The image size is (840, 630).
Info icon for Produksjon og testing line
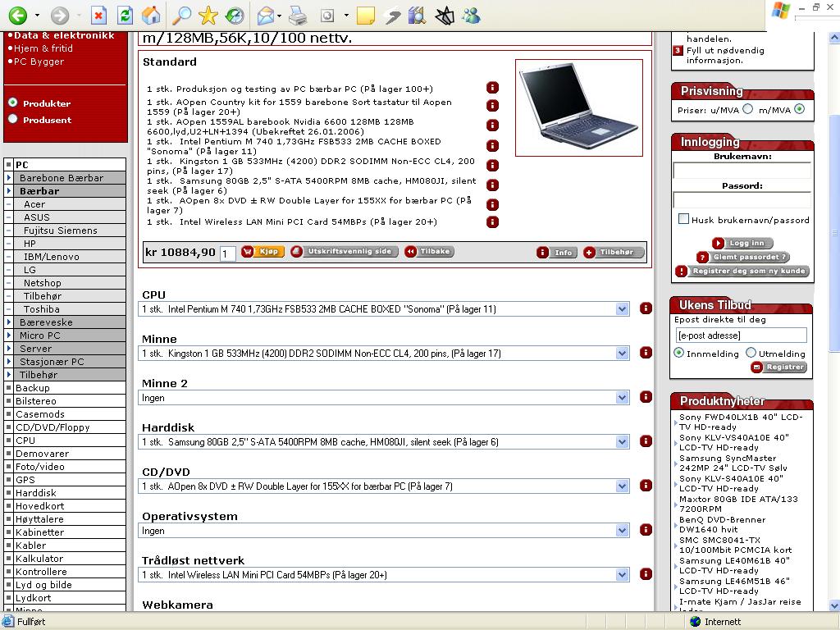[492, 88]
